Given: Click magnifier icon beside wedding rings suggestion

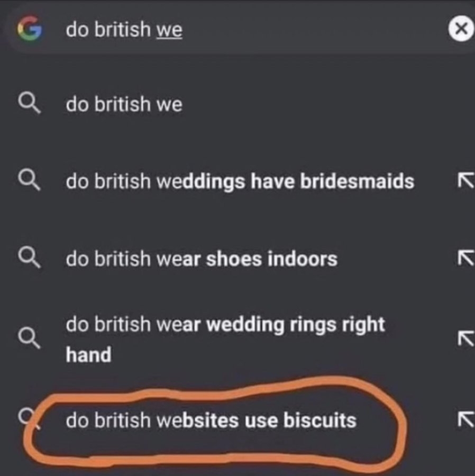Looking at the screenshot, I should click(29, 337).
